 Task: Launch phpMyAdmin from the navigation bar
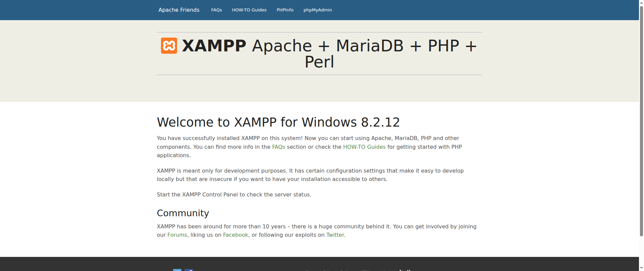(318, 10)
